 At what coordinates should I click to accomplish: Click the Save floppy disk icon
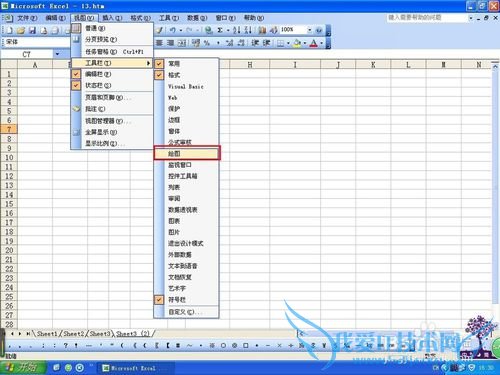click(32, 30)
